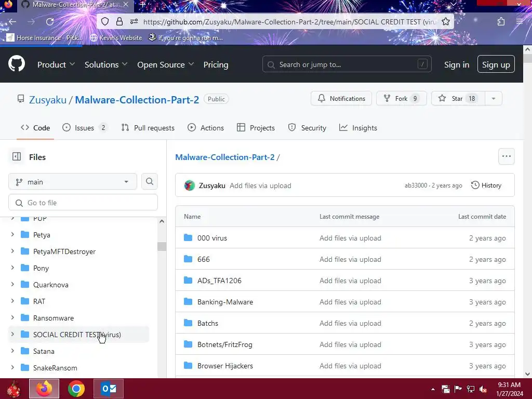Star the repository
532x399 pixels.
[458, 99]
